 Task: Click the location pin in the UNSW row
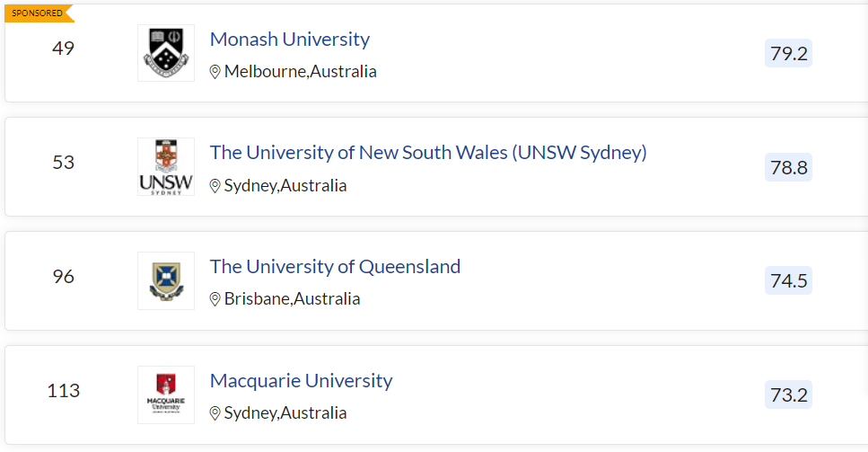point(215,186)
